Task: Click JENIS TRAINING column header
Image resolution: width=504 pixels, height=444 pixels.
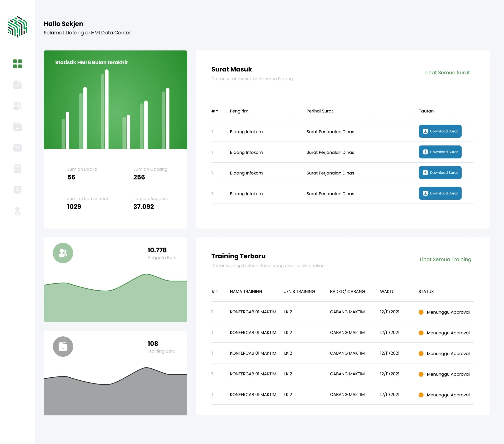Action: pyautogui.click(x=299, y=291)
